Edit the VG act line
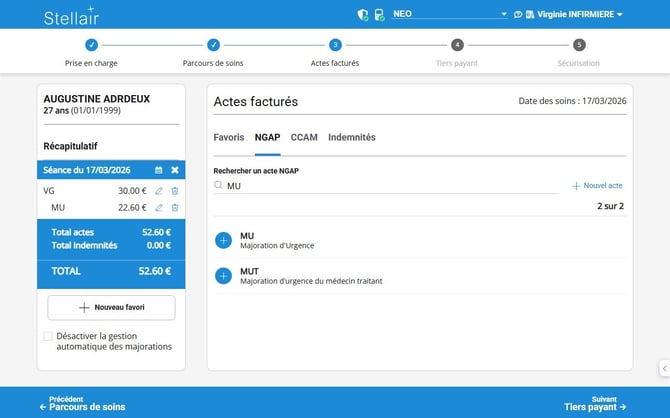 click(158, 191)
